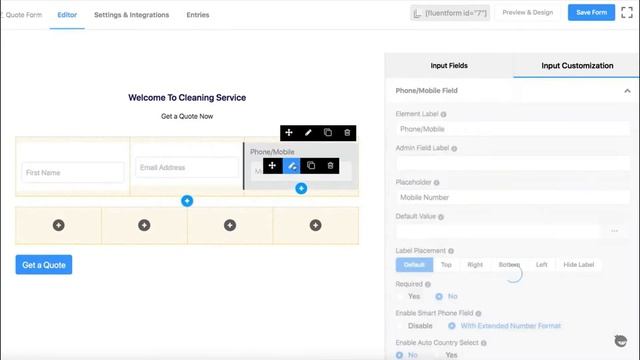Click the Admin Field Label text box
Screen dimensions: 640x360
(x=513, y=163)
